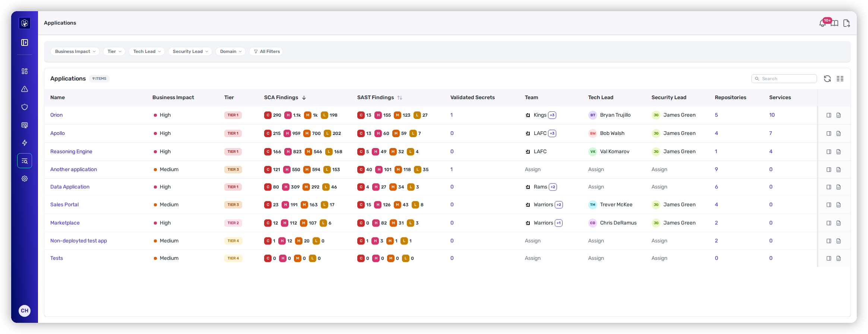The image size is (868, 334).
Task: Select the highlighted search-list sidebar icon
Action: tap(25, 161)
